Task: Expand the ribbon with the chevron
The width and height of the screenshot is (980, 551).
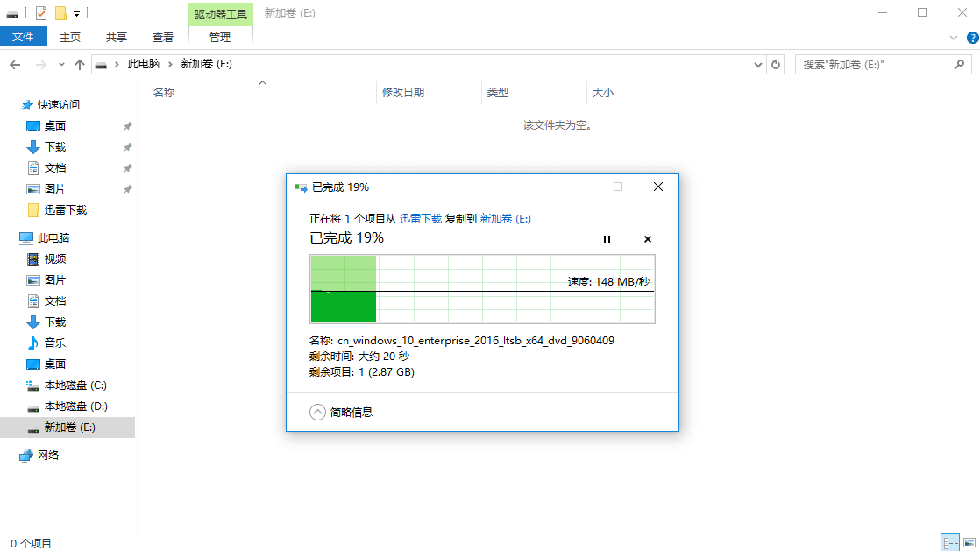Action: [954, 38]
